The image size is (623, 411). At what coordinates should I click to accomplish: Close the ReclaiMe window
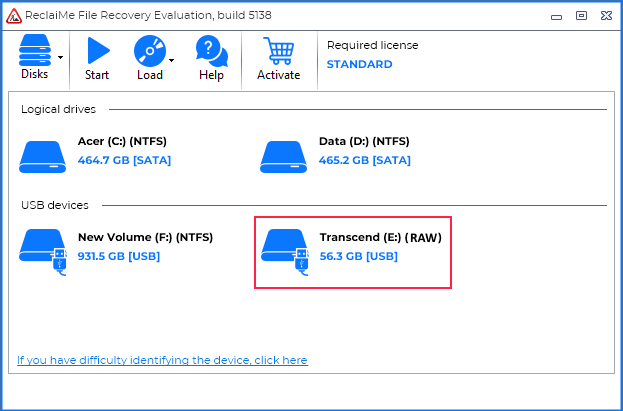[x=606, y=16]
